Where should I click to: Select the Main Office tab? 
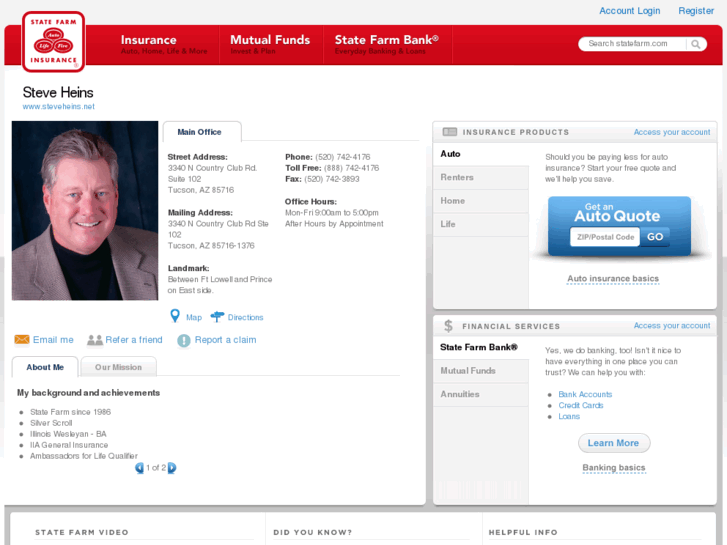coord(202,132)
